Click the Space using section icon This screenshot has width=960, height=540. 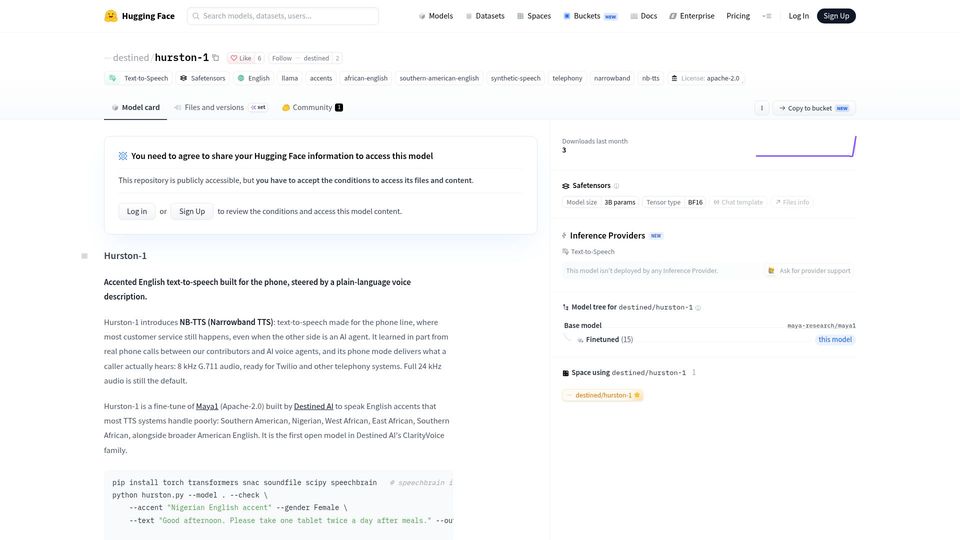[566, 373]
